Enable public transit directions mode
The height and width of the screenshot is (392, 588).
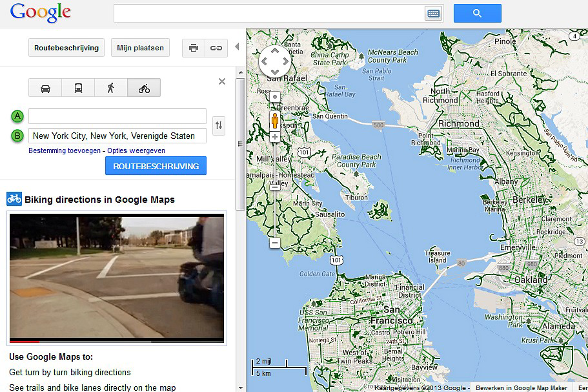(78, 87)
